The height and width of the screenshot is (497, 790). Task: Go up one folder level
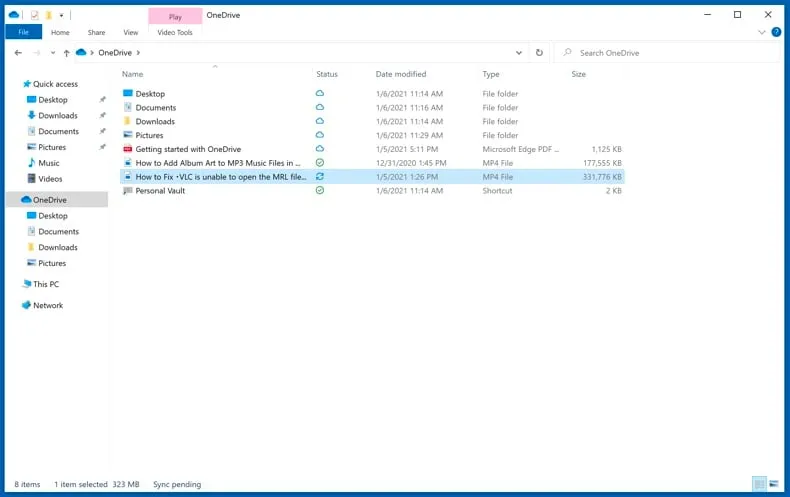(67, 53)
